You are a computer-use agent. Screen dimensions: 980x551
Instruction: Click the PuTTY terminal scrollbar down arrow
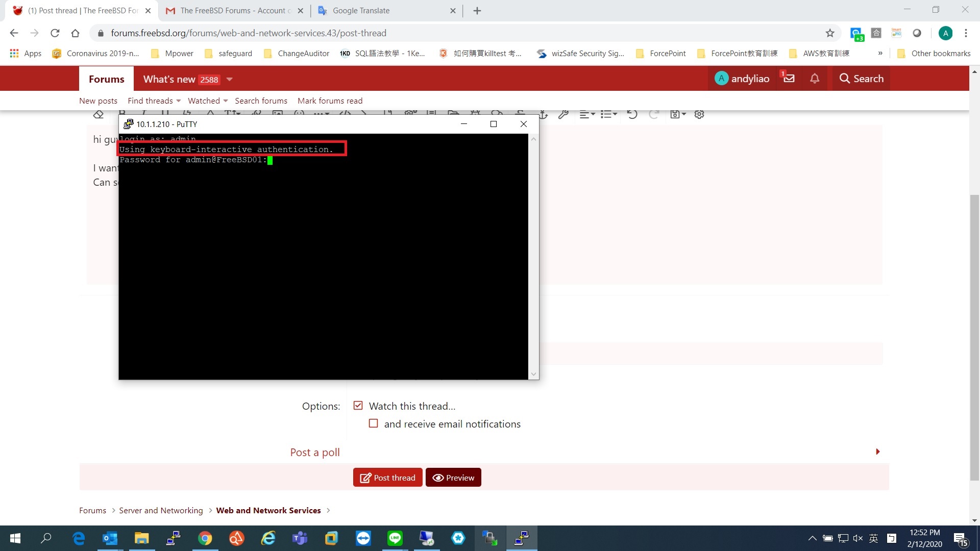click(x=533, y=374)
